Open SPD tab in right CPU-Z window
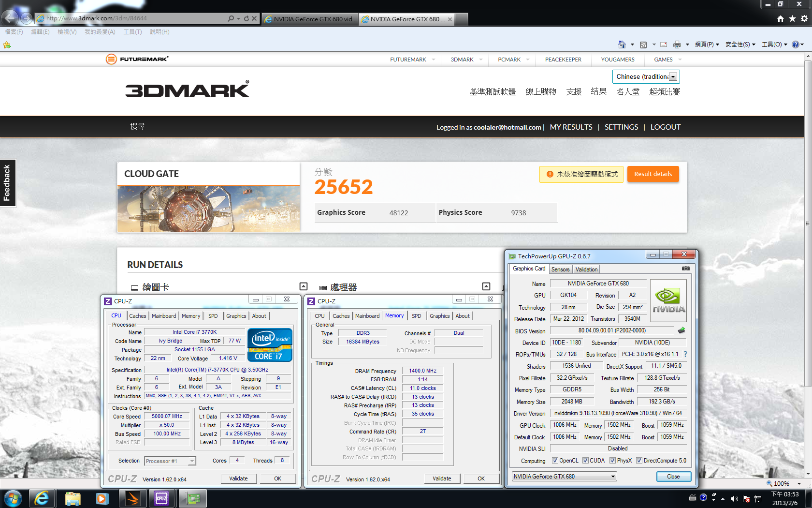 click(417, 316)
